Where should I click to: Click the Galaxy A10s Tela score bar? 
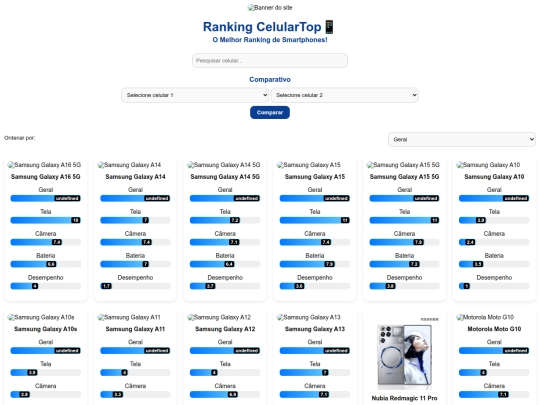[x=45, y=372]
